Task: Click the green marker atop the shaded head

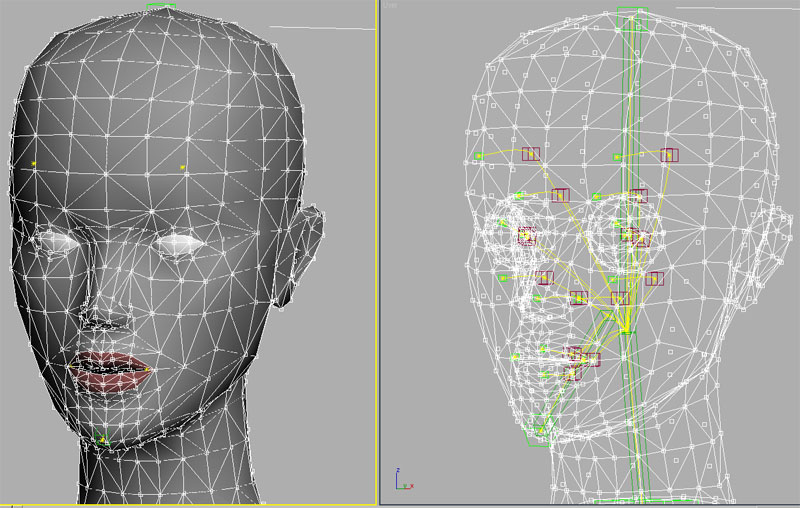Action: 160,5
